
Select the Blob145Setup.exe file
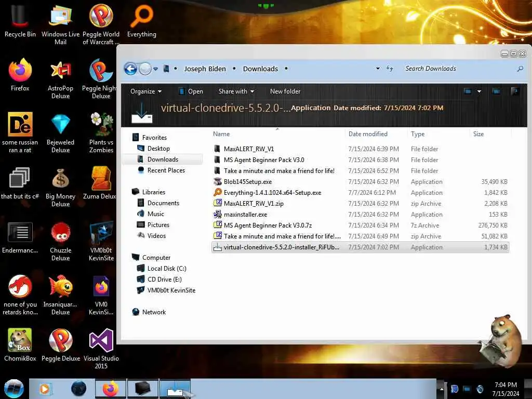360,181
